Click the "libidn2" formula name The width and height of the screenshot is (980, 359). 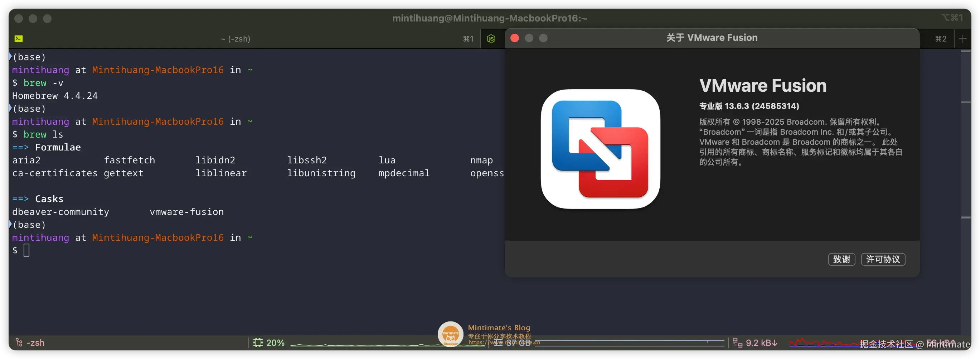tap(215, 160)
